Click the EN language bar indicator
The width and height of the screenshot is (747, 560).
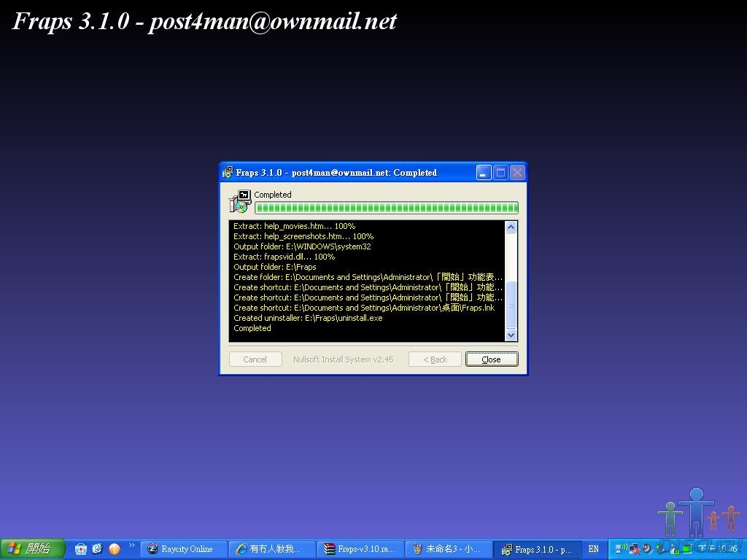[x=593, y=549]
